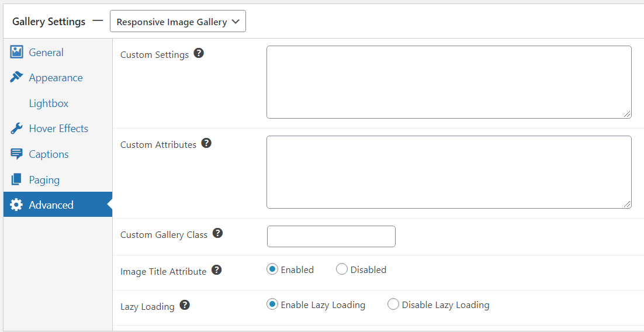The image size is (644, 332).
Task: Choose Enable Lazy Loading radio button
Action: coord(272,305)
